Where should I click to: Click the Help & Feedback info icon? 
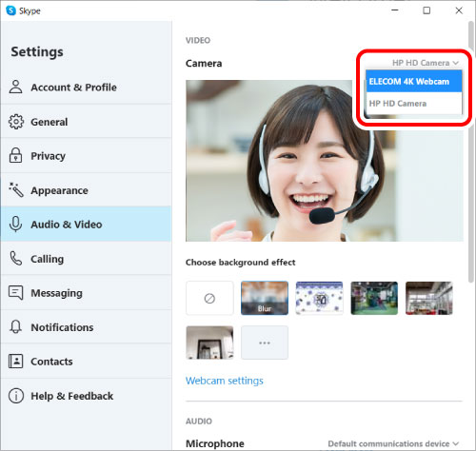(16, 396)
